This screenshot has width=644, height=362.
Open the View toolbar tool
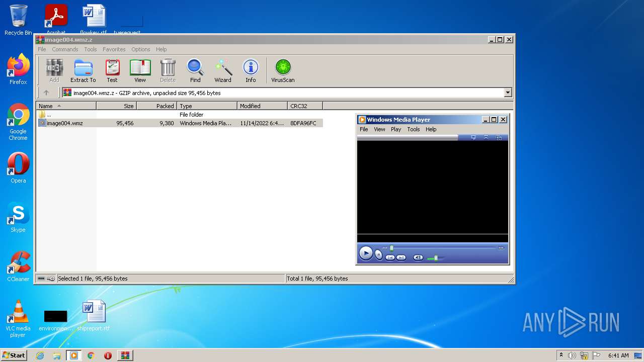click(x=140, y=71)
